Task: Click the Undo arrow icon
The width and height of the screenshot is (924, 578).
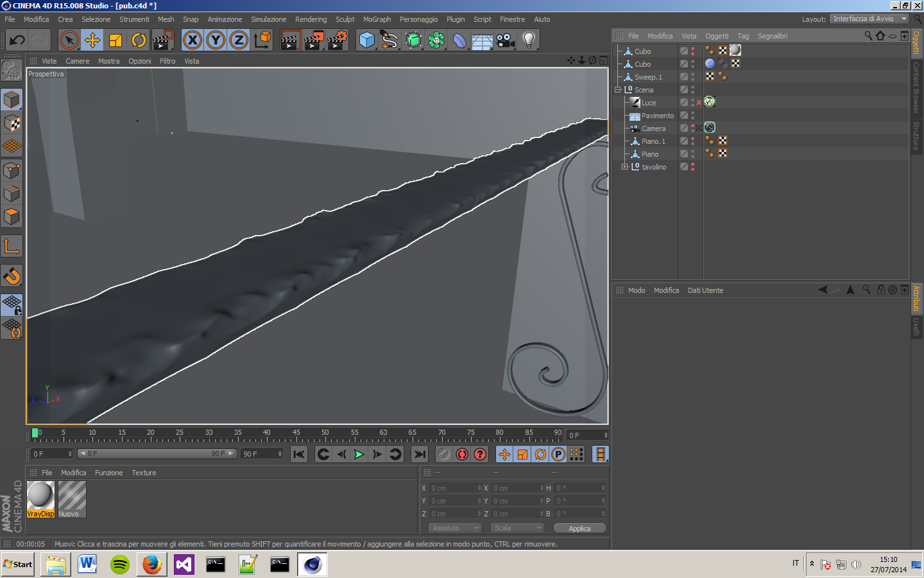Action: (x=17, y=40)
